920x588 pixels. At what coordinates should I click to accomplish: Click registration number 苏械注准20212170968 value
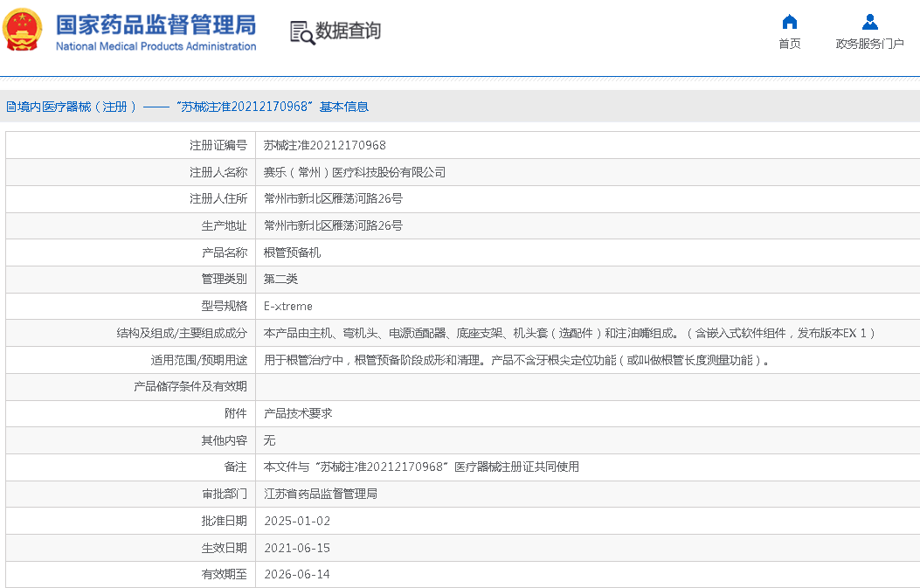tap(324, 145)
